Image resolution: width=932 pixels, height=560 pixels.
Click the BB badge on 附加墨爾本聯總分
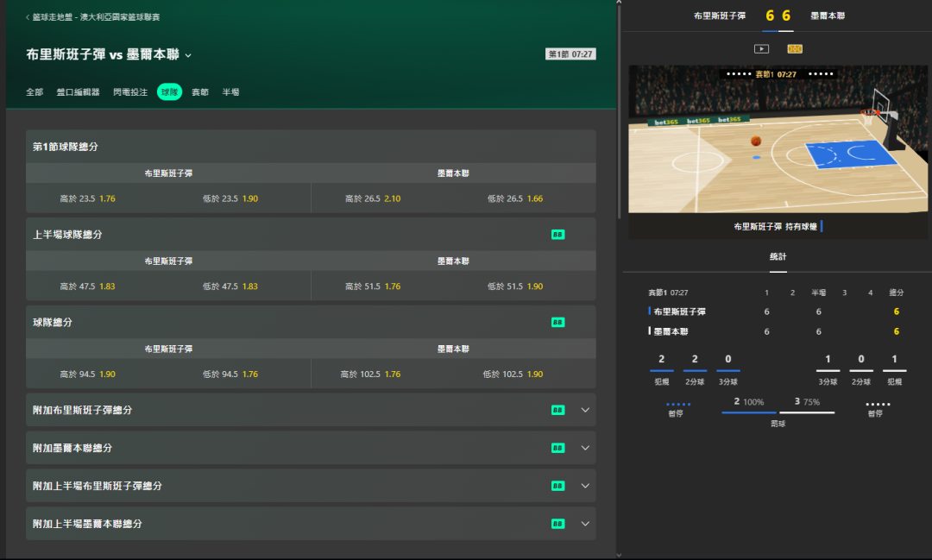click(557, 448)
